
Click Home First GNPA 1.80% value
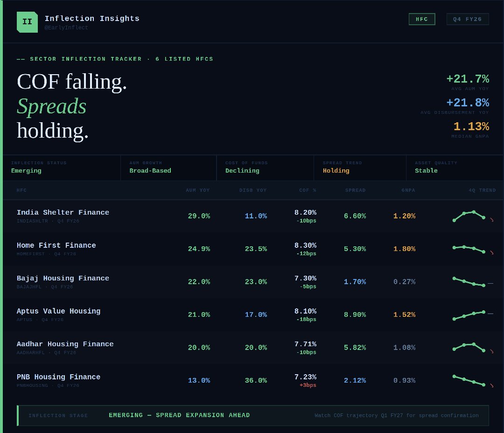click(404, 249)
